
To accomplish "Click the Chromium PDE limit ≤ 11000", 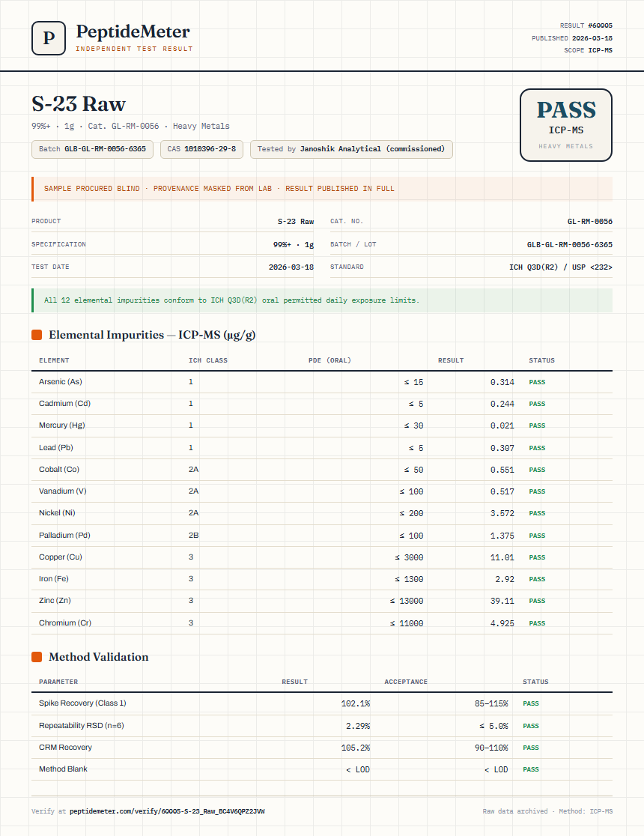I will (x=407, y=623).
